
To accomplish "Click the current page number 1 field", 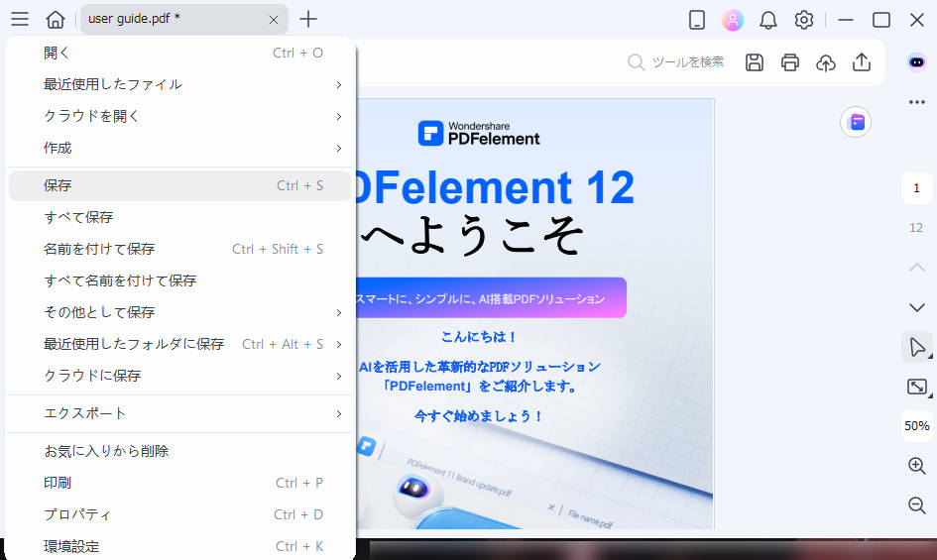I will [x=917, y=188].
